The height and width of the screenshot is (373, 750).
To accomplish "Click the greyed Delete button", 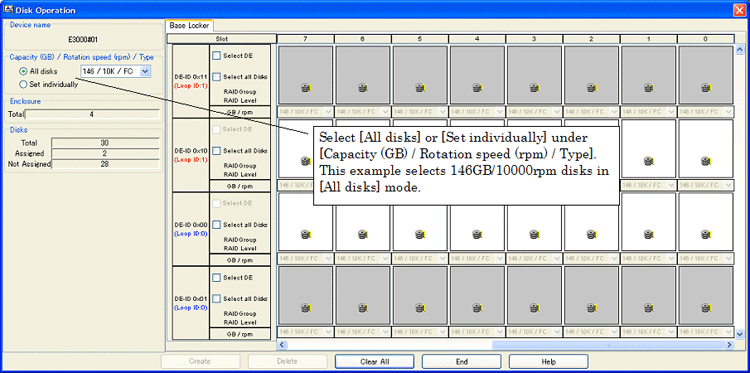I will click(287, 362).
